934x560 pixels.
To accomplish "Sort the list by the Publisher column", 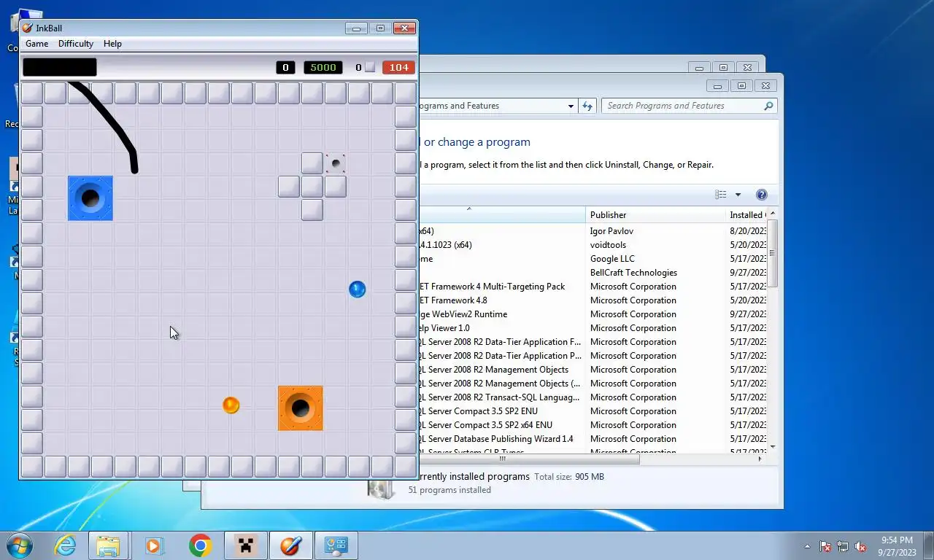I will pyautogui.click(x=655, y=215).
